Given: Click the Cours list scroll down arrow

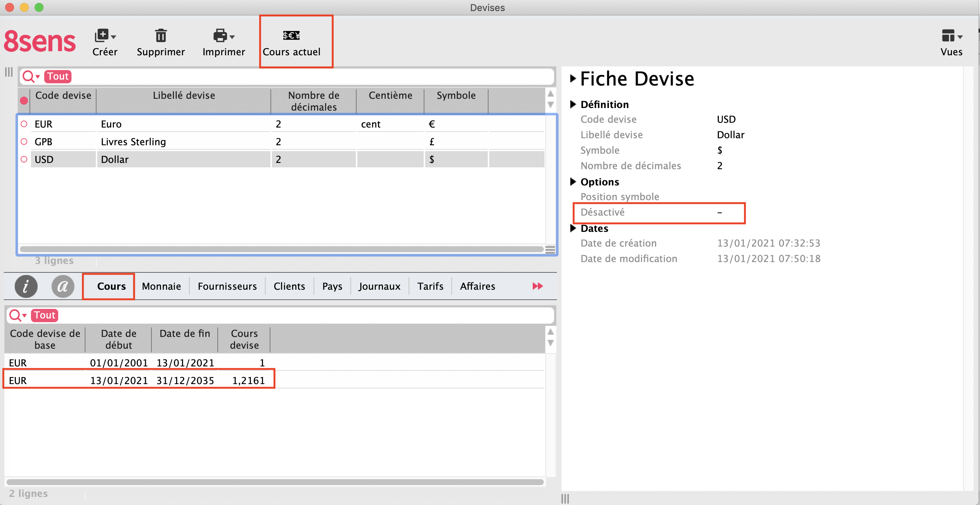Looking at the screenshot, I should click(x=550, y=343).
